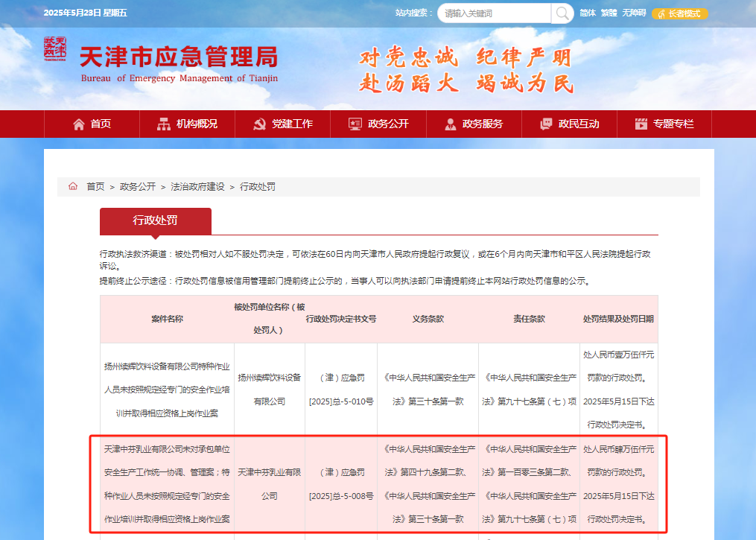Click the 被处罚单位名称 column header
Image resolution: width=756 pixels, height=540 pixels.
[269, 319]
